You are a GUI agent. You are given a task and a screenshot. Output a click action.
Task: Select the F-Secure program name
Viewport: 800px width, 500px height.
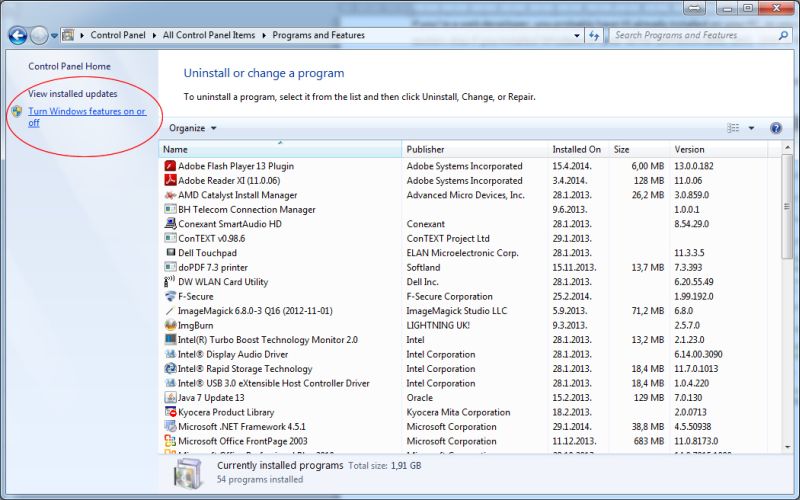[195, 296]
